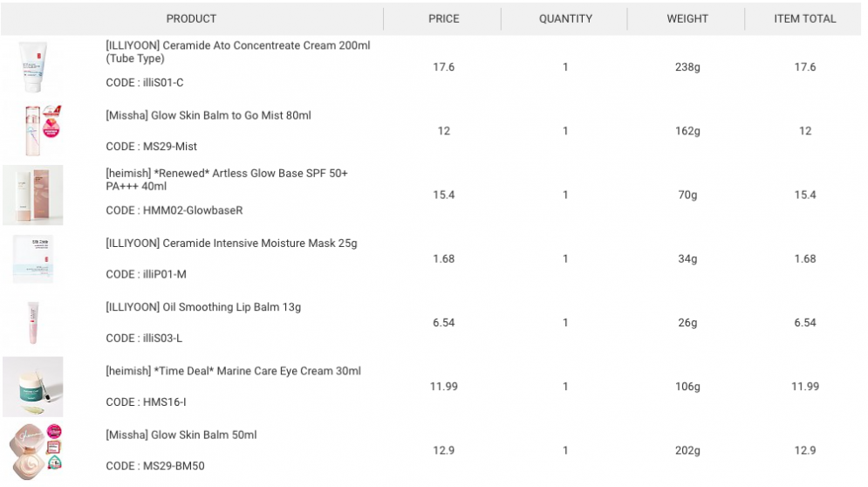Click the Missha Glow Skin Balm 50ml image

click(33, 450)
